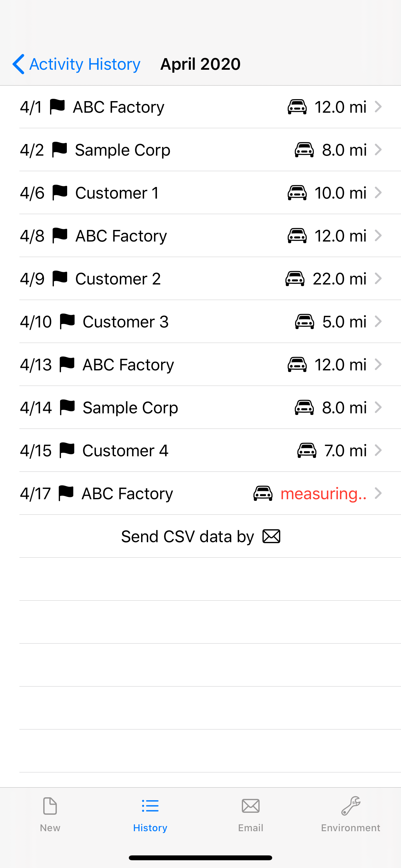
Task: Tap the car icon beside measuring.. text
Action: click(263, 493)
